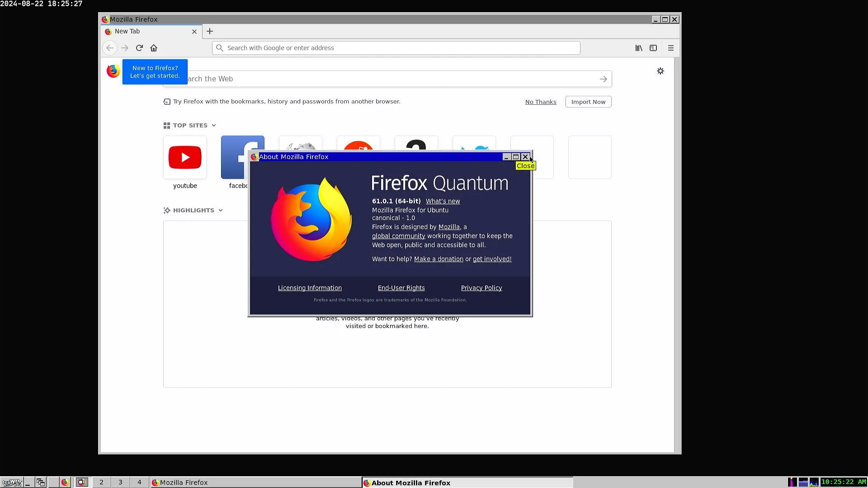
Task: Toggle the sidebar with its toolbar icon
Action: point(654,48)
